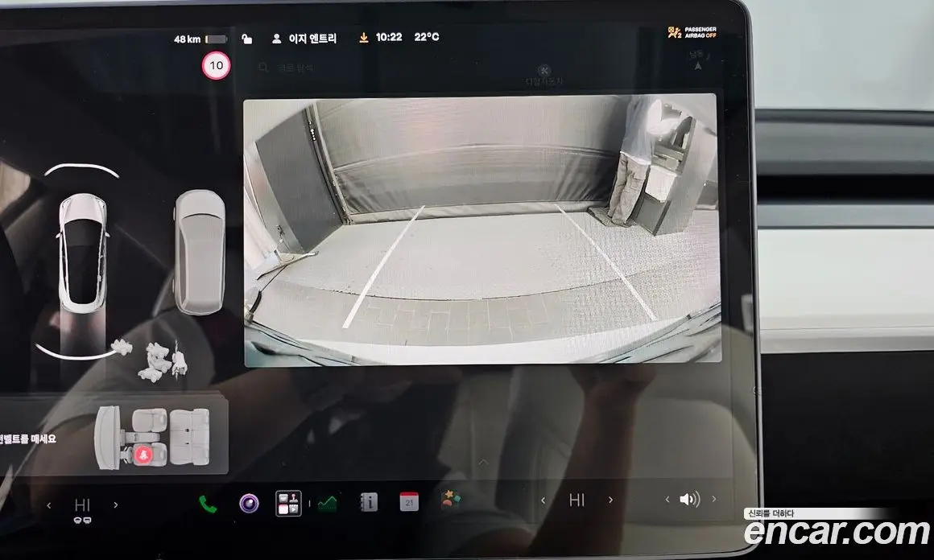Tap the orange software download icon
The height and width of the screenshot is (560, 934).
pyautogui.click(x=363, y=38)
